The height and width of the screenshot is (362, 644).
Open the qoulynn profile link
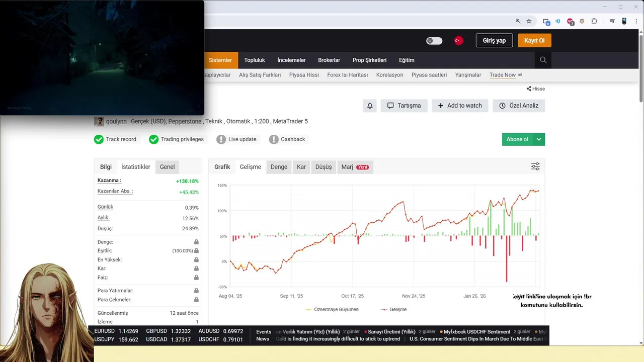(116, 121)
